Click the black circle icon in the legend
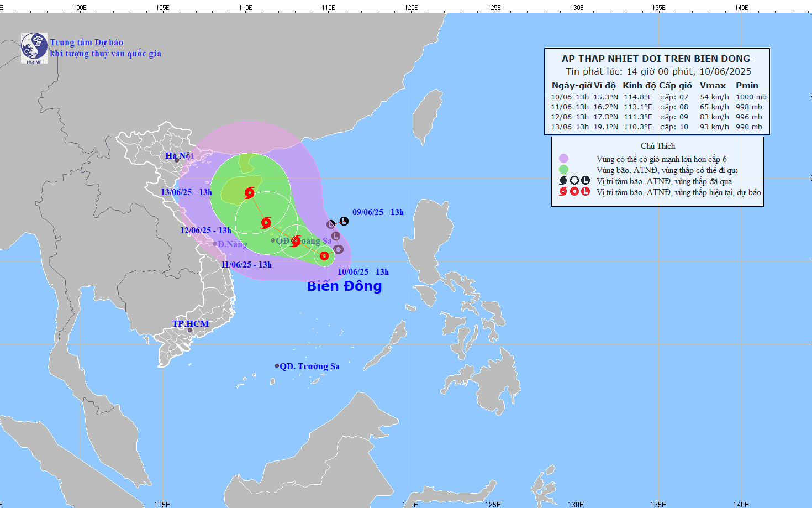812x508 pixels. click(574, 181)
